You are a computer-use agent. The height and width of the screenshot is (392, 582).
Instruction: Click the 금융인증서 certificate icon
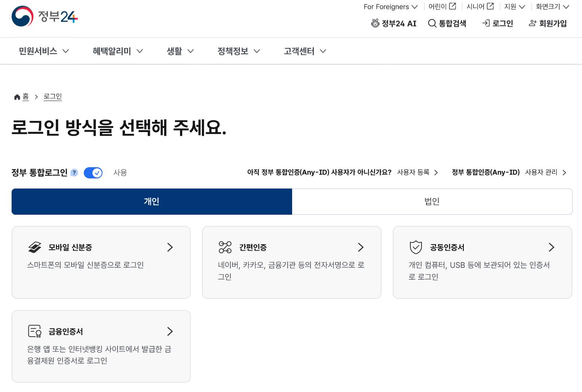pyautogui.click(x=34, y=331)
